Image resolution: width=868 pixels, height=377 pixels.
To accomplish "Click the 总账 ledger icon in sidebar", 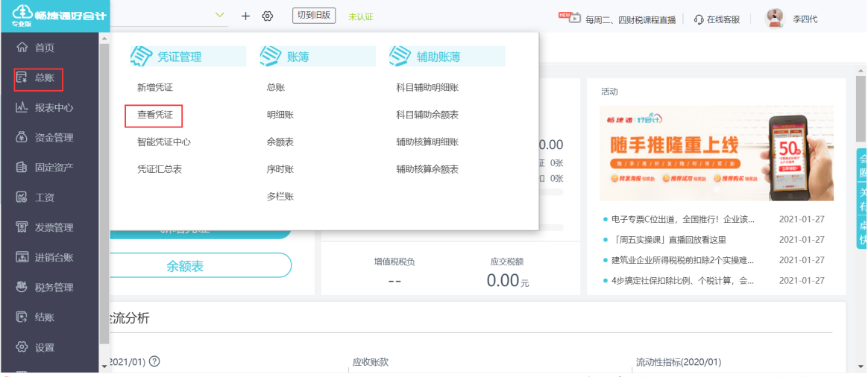I will coord(22,77).
